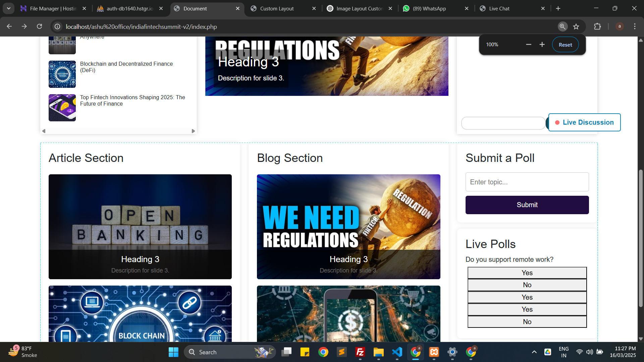Image resolution: width=644 pixels, height=362 pixels.
Task: Open the weather widget showing 83°F
Action: (x=23, y=352)
